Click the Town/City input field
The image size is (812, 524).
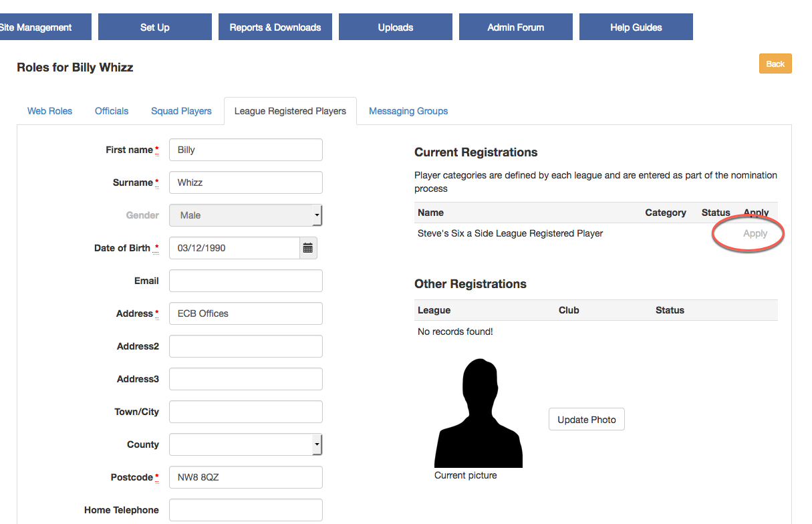coord(246,412)
